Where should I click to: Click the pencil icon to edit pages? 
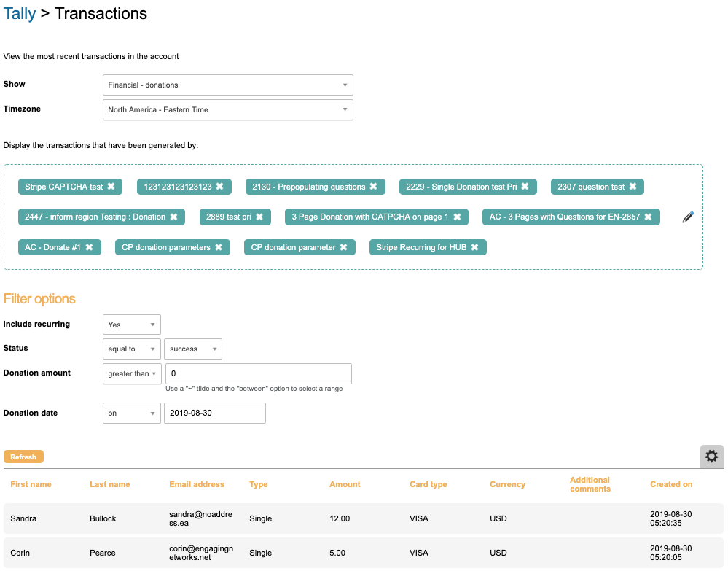coord(688,217)
